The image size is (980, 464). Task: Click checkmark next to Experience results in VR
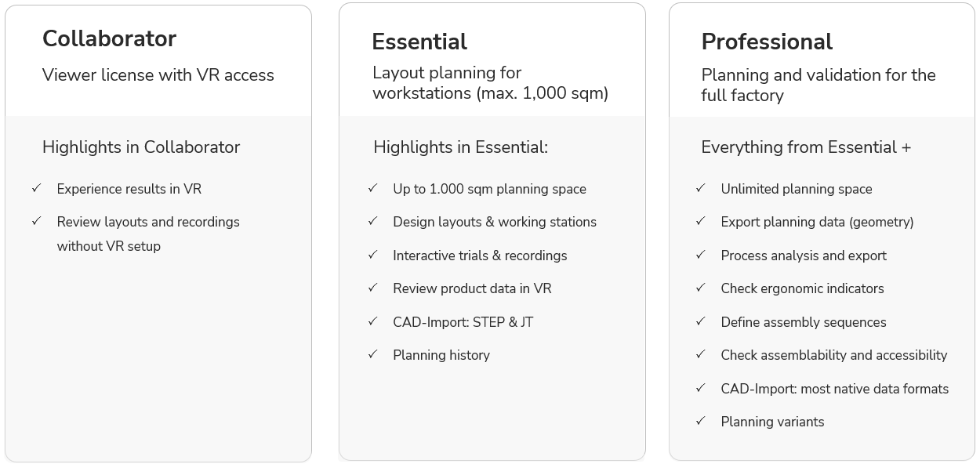[x=36, y=188]
